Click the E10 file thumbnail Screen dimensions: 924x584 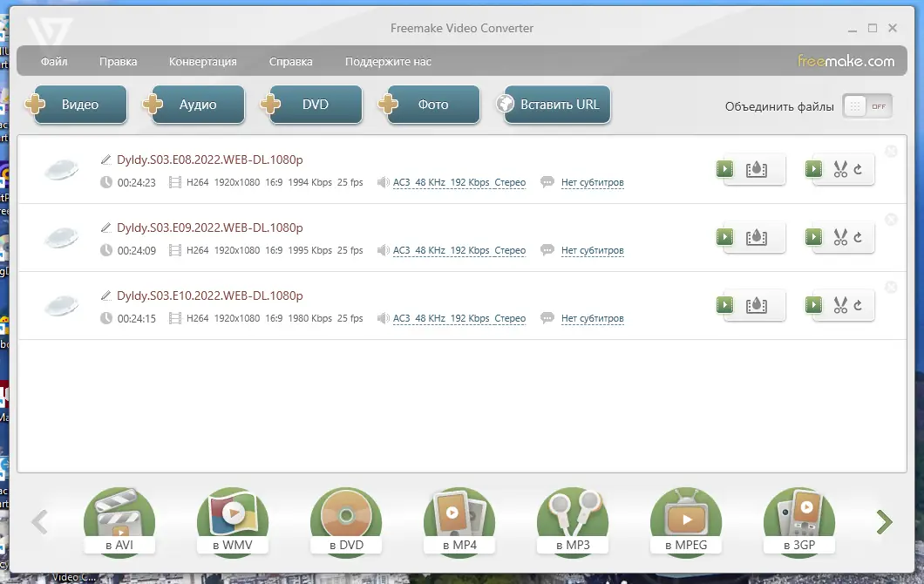(61, 305)
